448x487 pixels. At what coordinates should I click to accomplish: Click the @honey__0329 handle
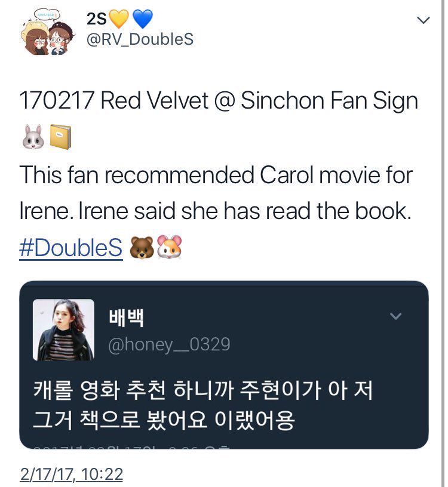click(x=169, y=344)
